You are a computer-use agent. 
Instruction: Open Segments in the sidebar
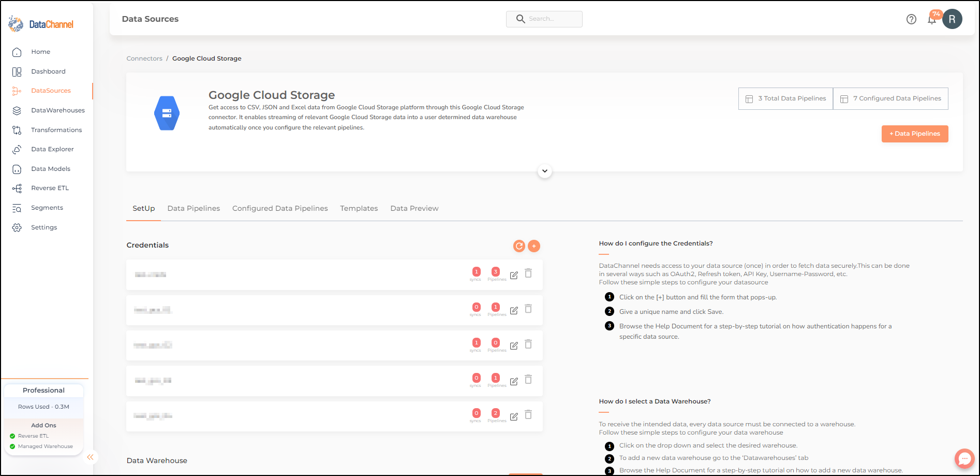(47, 208)
